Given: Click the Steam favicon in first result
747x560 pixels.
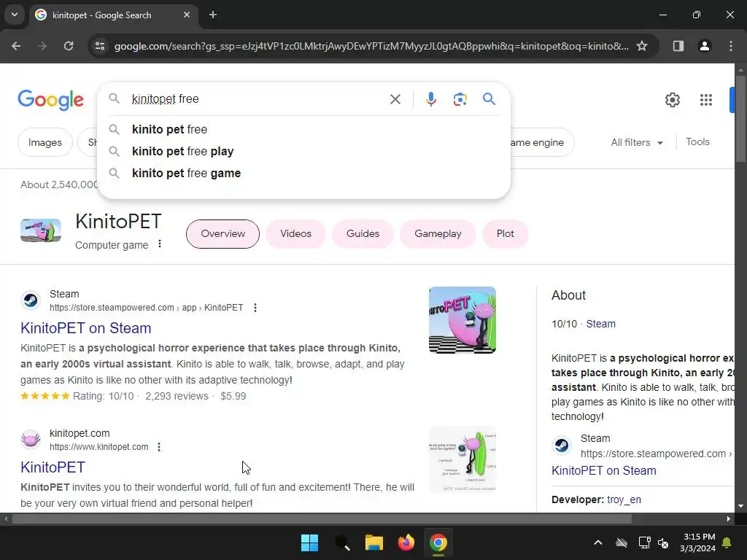Looking at the screenshot, I should (x=31, y=300).
